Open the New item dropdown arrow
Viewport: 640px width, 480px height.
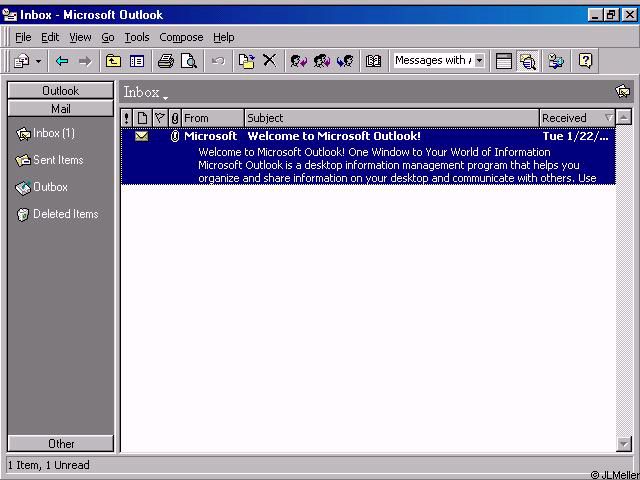coord(38,62)
